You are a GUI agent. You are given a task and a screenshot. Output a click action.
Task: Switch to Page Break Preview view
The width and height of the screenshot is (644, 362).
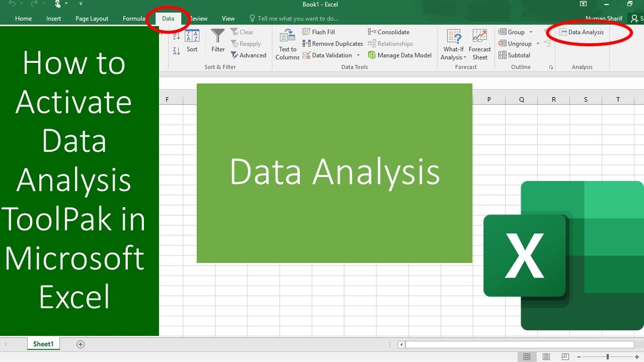click(566, 357)
